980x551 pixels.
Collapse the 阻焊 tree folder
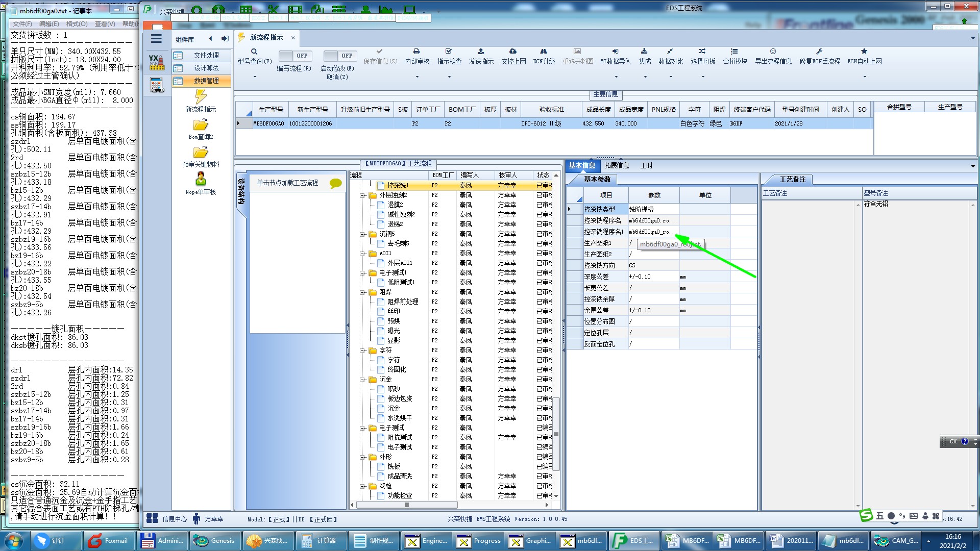(x=362, y=292)
